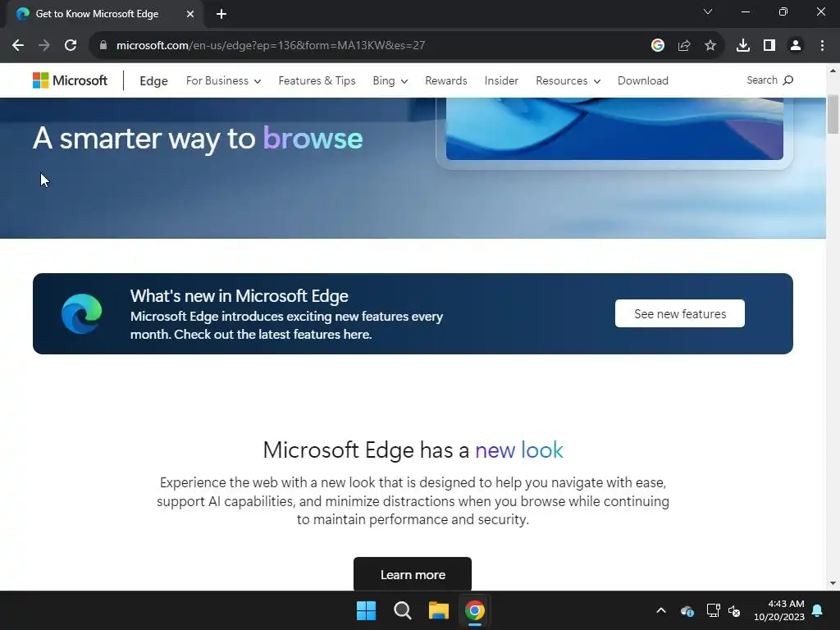Open the Chrome profile avatar icon
Viewport: 840px width, 630px height.
pyautogui.click(x=796, y=46)
